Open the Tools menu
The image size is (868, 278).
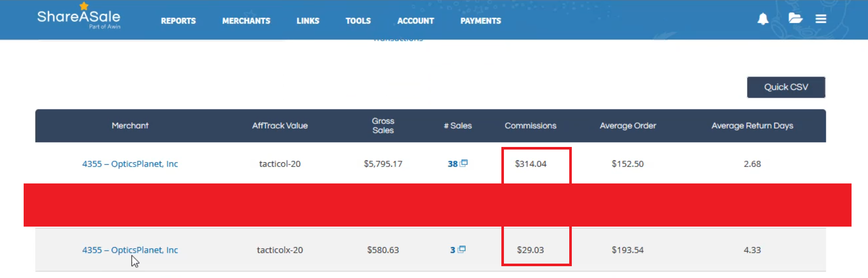[x=358, y=21]
